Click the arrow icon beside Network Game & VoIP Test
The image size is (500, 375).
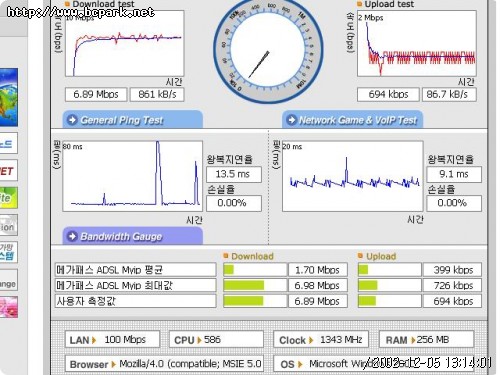coord(292,120)
